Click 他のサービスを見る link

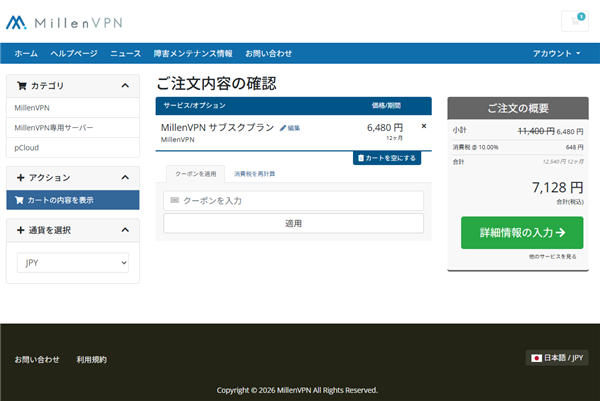(x=553, y=256)
